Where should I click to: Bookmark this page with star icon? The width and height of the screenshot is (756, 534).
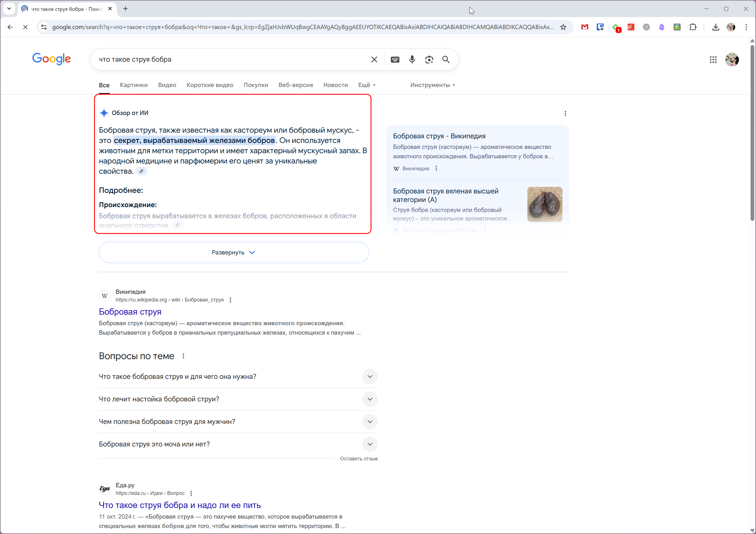[563, 27]
